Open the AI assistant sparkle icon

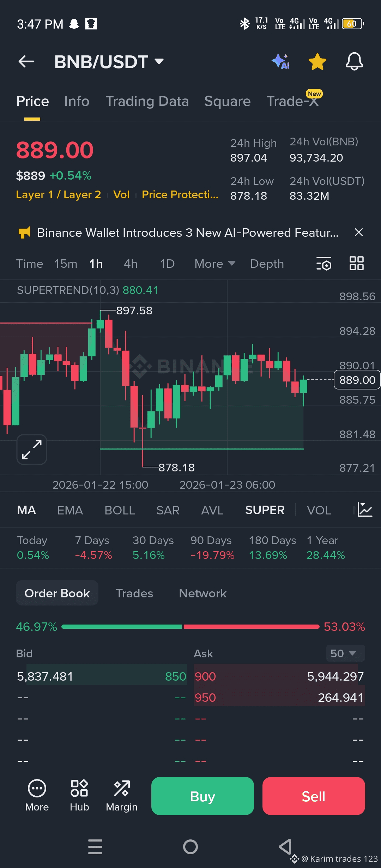coord(281,61)
